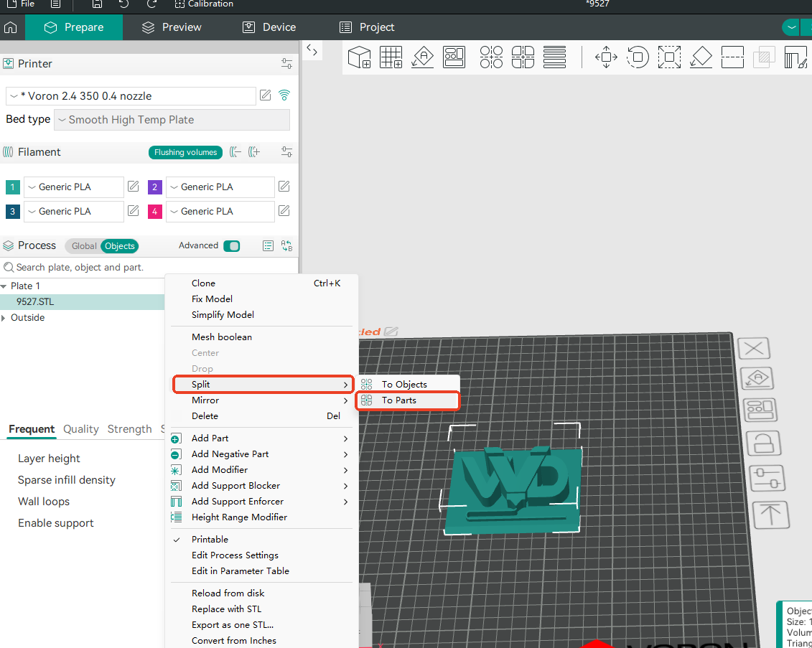Edit the Voron printer preset icon
812x648 pixels.
click(x=266, y=95)
